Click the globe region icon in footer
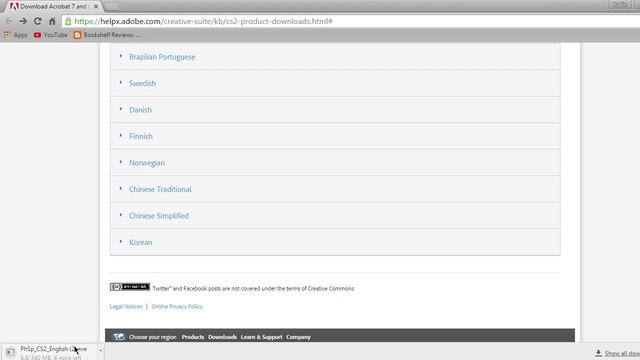640x360 pixels. 119,337
